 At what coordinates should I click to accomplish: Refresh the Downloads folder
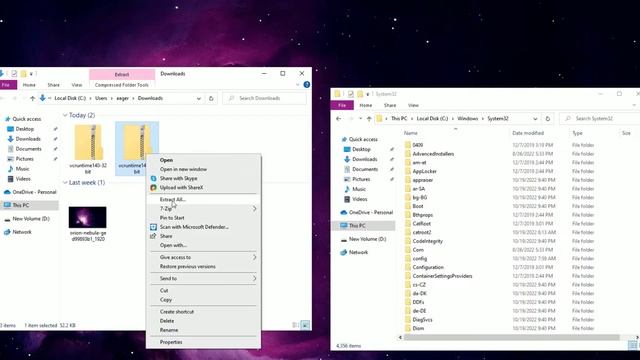(x=211, y=98)
